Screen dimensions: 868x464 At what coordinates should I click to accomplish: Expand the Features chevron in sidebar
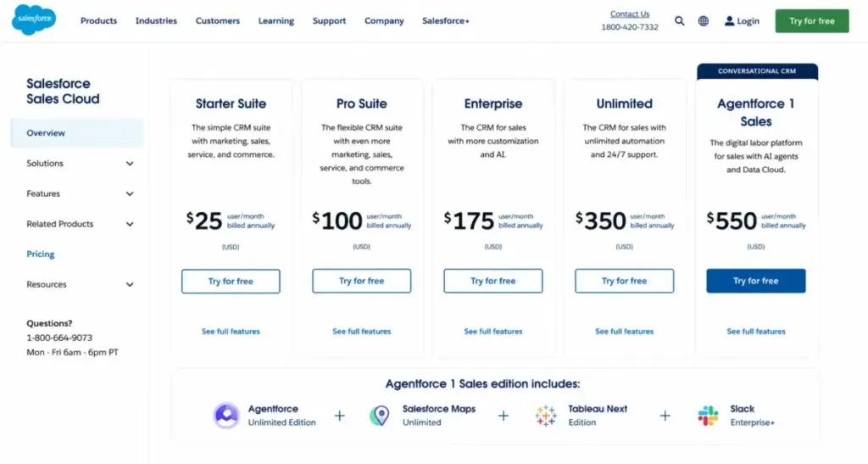(x=130, y=193)
